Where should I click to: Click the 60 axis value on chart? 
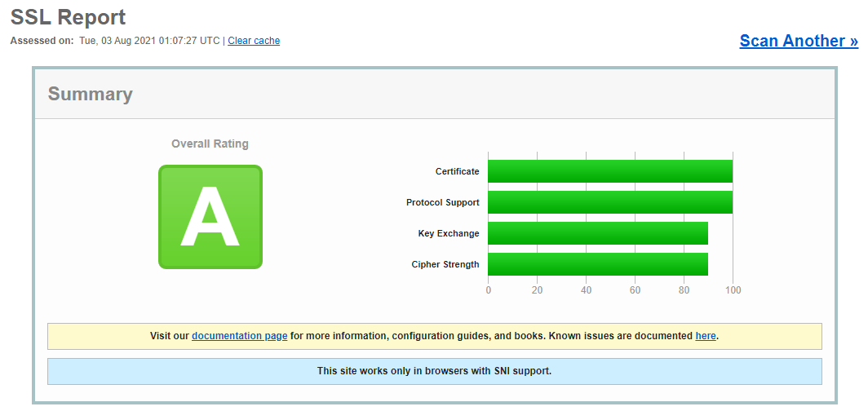635,290
